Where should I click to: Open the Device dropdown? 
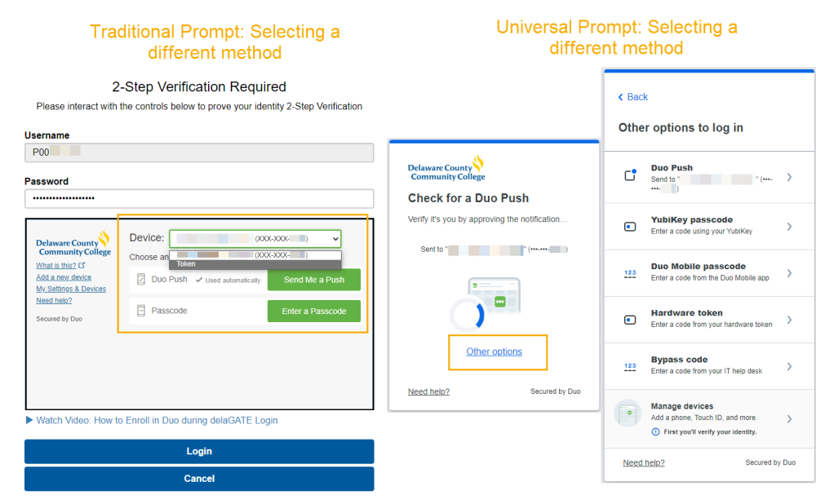255,239
